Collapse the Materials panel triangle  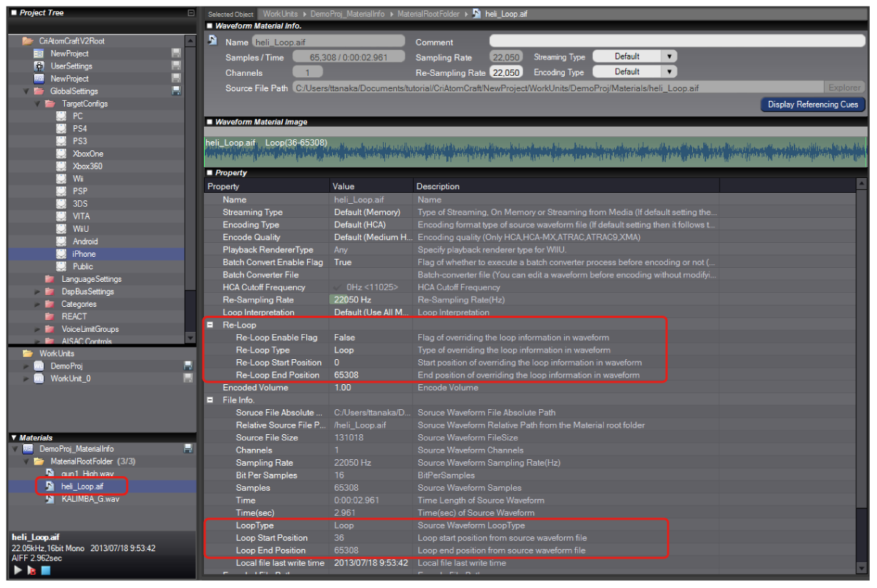(14, 438)
